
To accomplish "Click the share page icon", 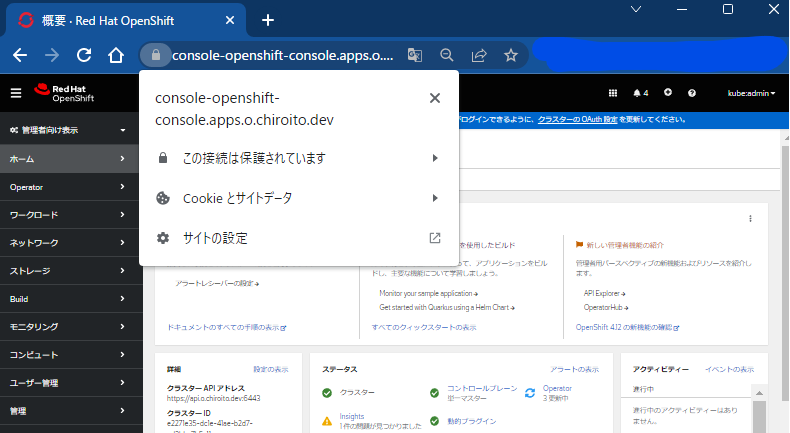I will tap(479, 55).
